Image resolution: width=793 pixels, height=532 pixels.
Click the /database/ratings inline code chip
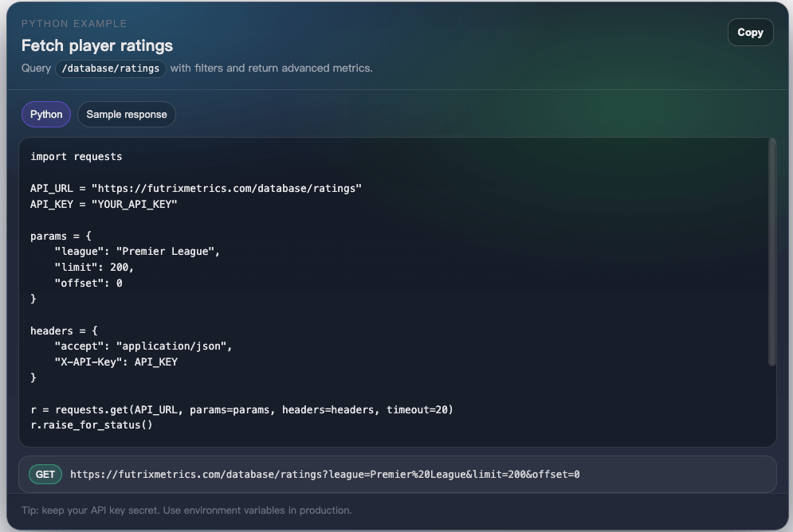click(110, 68)
